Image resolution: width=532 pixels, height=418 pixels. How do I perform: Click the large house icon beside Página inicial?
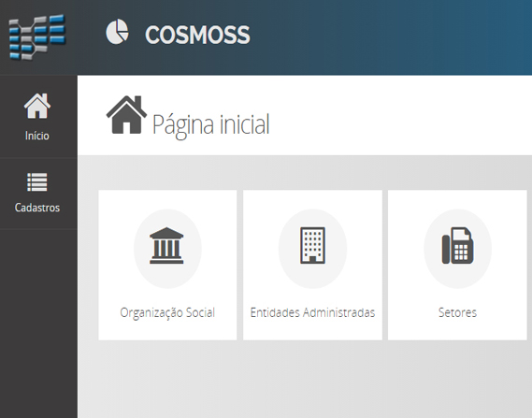pos(126,115)
